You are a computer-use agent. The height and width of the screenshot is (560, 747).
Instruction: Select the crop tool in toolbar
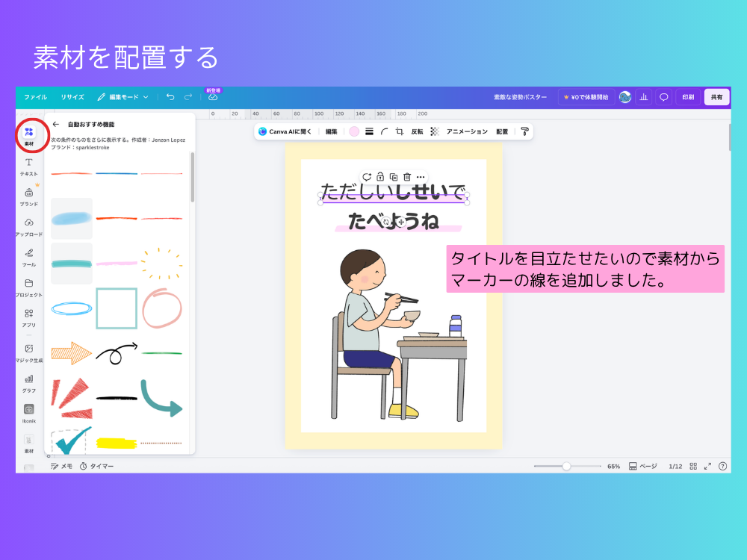400,131
